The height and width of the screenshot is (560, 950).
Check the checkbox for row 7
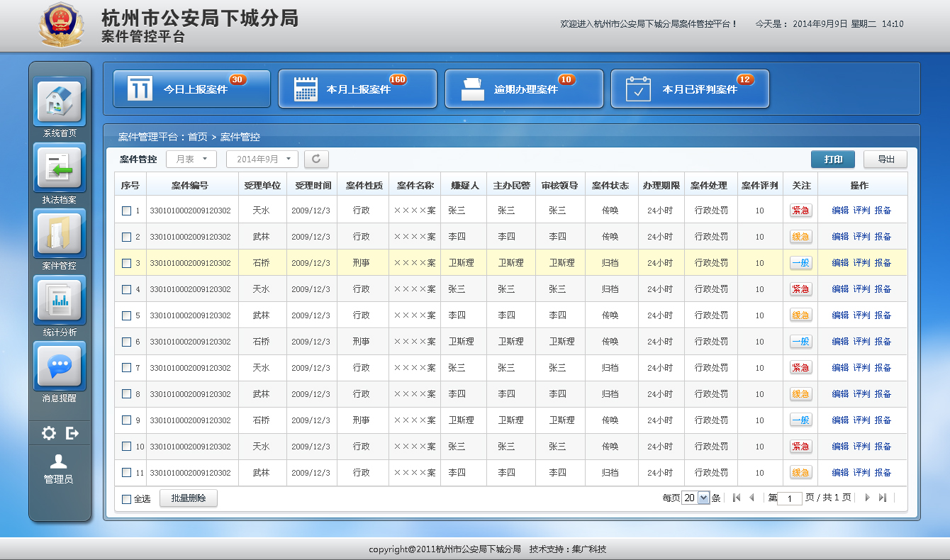[x=126, y=368]
